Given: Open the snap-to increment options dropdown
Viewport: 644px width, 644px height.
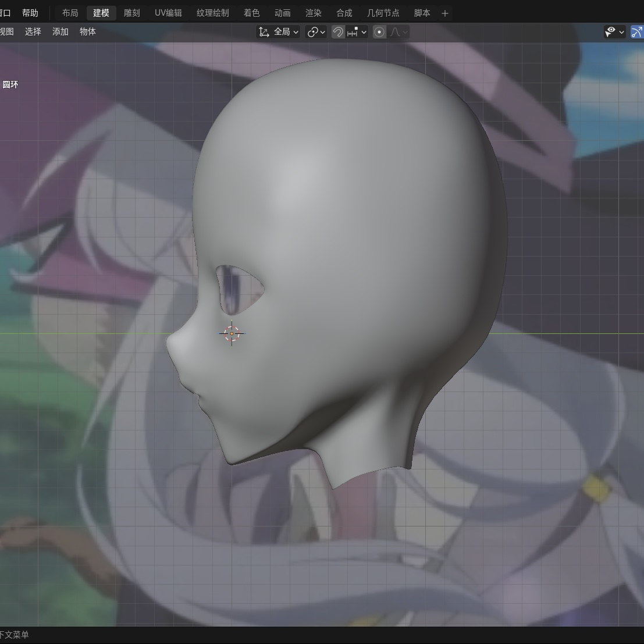Looking at the screenshot, I should click(x=357, y=32).
